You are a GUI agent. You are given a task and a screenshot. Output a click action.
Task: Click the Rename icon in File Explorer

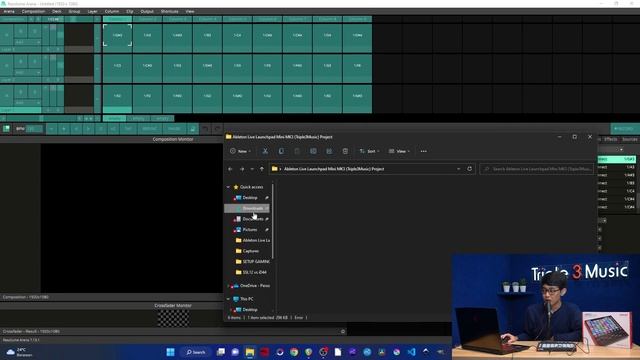(313, 151)
